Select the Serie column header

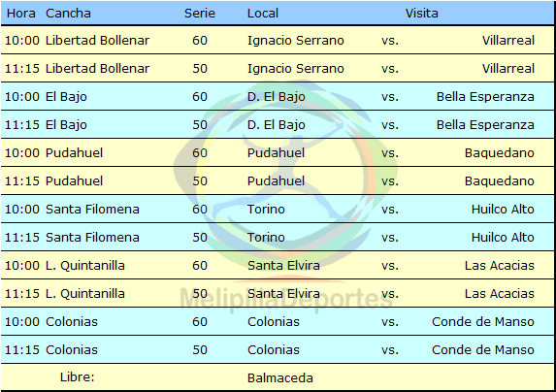[200, 14]
